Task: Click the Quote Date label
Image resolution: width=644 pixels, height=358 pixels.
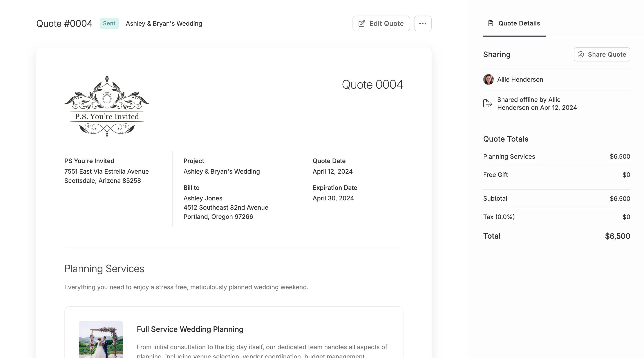Action: 329,161
